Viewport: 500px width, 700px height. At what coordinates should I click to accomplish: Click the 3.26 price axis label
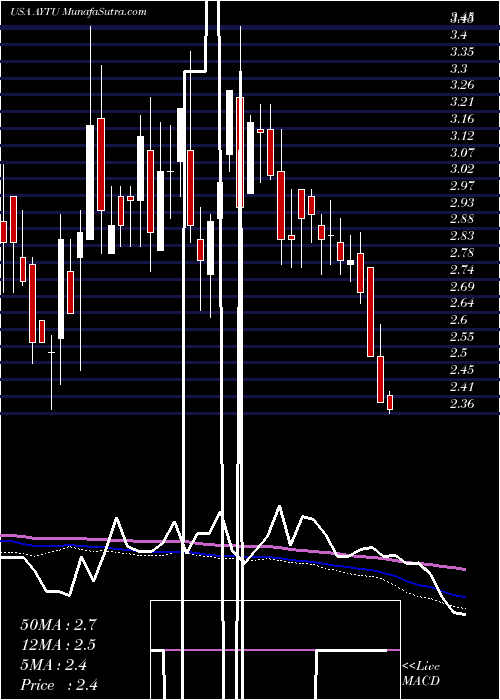[x=462, y=85]
